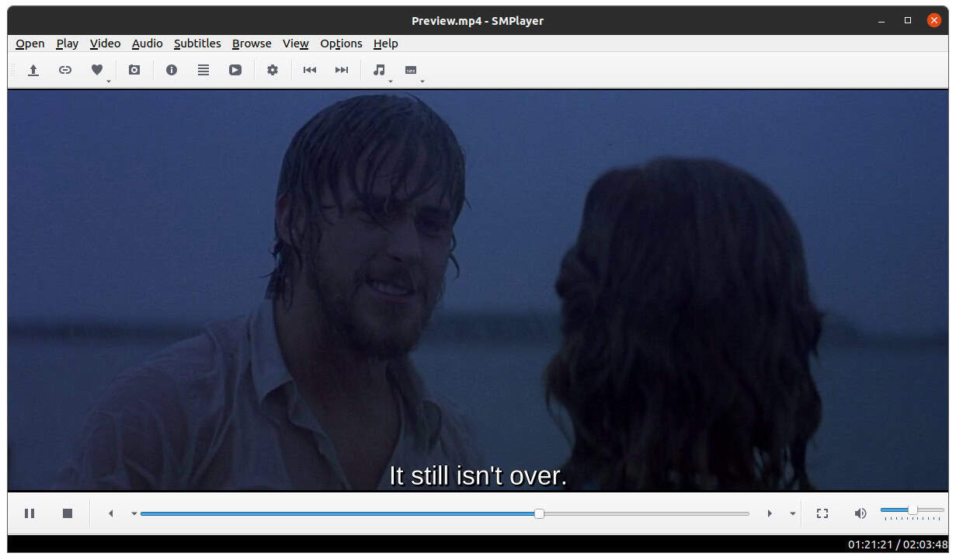Screen dimensions: 956x560
Task: Open the Browse menu
Action: (251, 43)
